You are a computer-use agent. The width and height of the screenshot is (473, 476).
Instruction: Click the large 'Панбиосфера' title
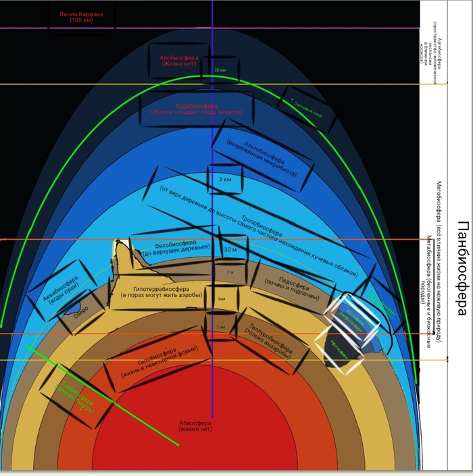[x=464, y=268]
